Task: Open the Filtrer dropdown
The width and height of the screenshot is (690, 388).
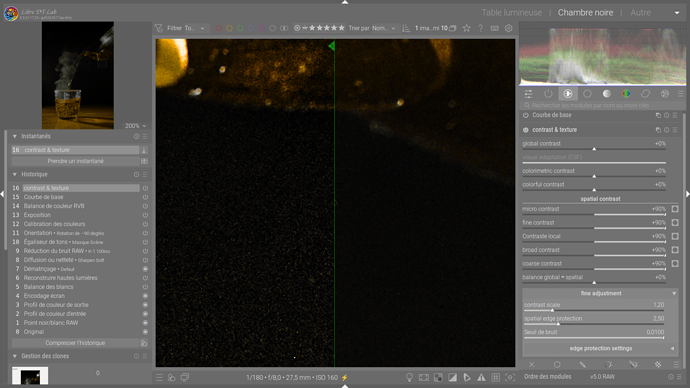Action: point(195,28)
